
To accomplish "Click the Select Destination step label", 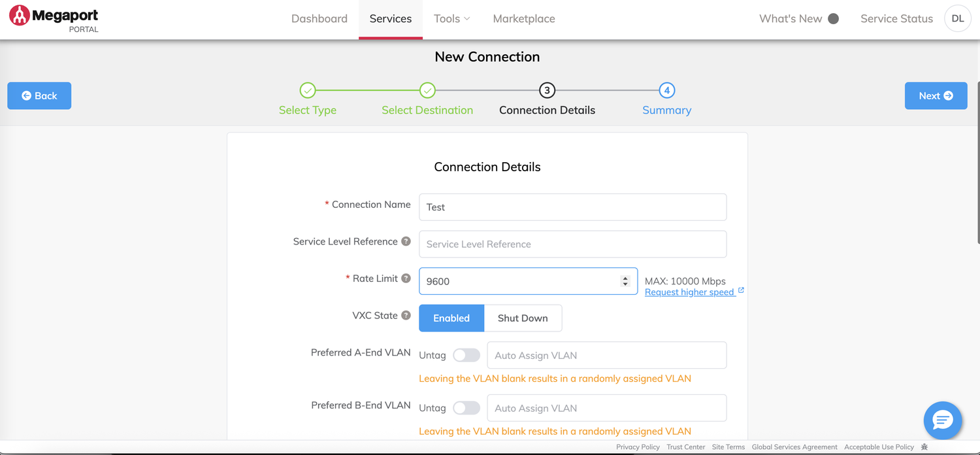I will pos(427,110).
